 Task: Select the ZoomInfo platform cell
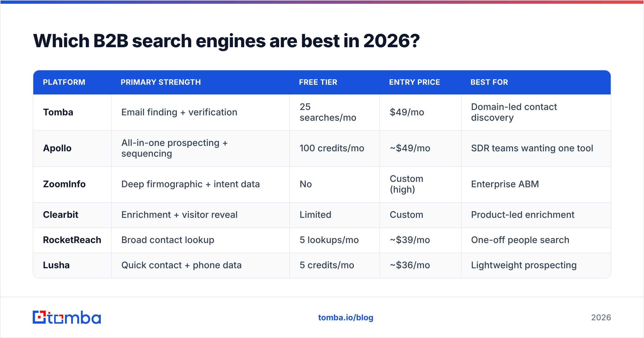pyautogui.click(x=72, y=184)
